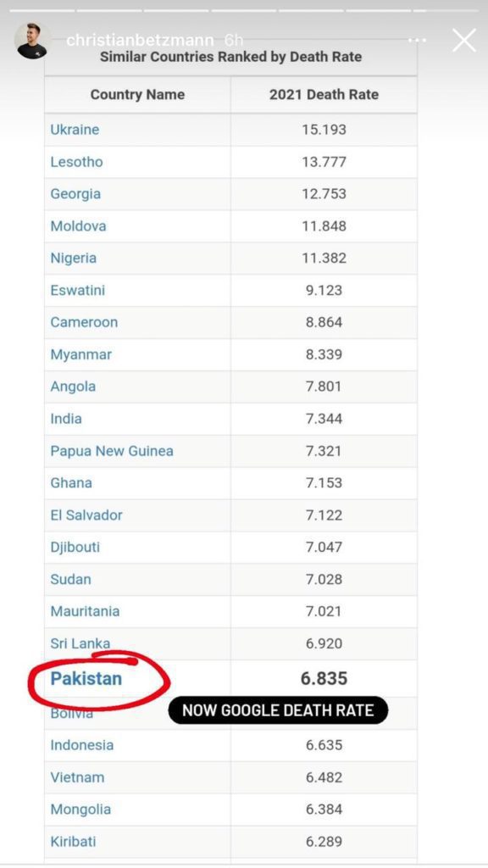Open the Moldova country link
Screen dimensions: 488x868
click(78, 225)
